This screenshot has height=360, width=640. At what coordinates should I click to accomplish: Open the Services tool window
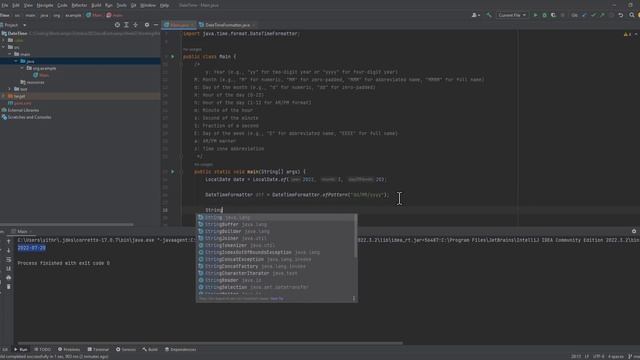(x=126, y=349)
